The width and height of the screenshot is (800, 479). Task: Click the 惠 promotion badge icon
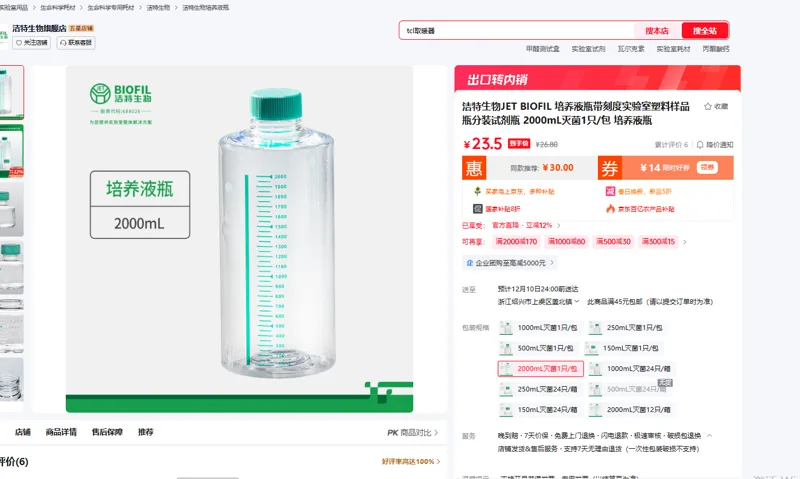pyautogui.click(x=474, y=168)
